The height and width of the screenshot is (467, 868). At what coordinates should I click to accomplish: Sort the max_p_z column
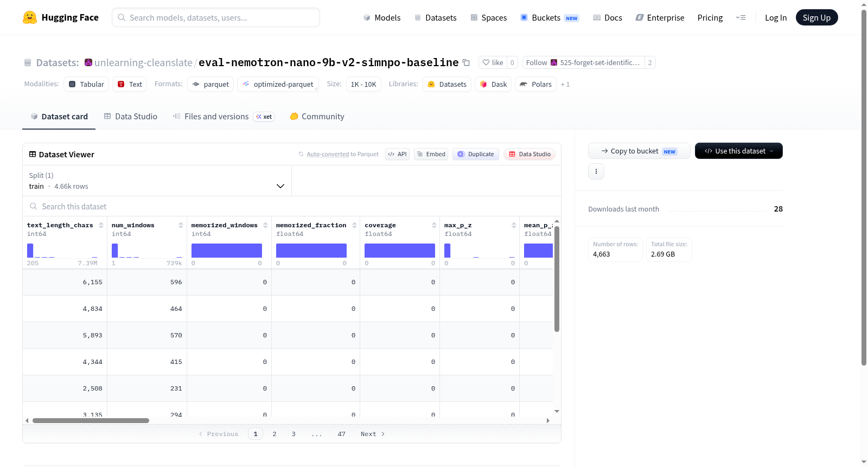[514, 225]
